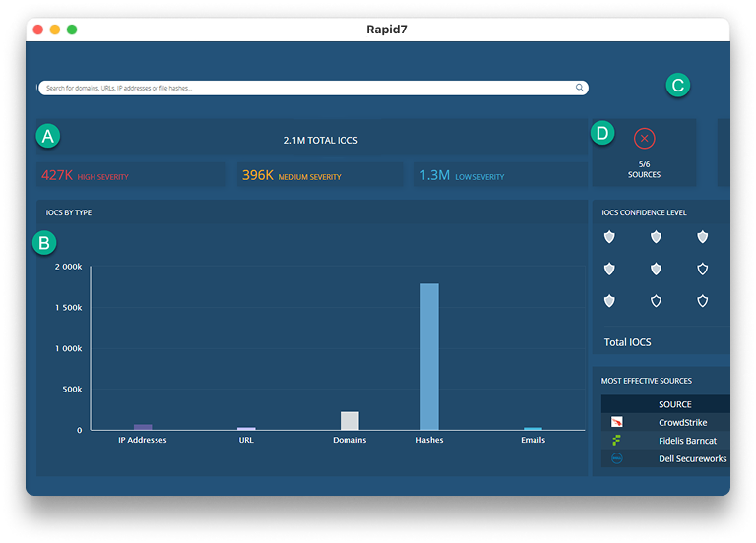Click the URL axis label

click(246, 440)
